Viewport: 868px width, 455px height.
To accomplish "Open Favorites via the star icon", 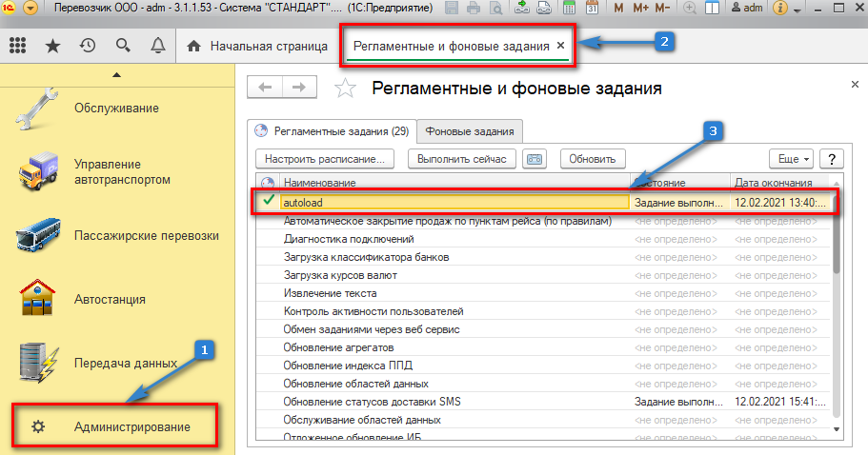I will click(52, 46).
